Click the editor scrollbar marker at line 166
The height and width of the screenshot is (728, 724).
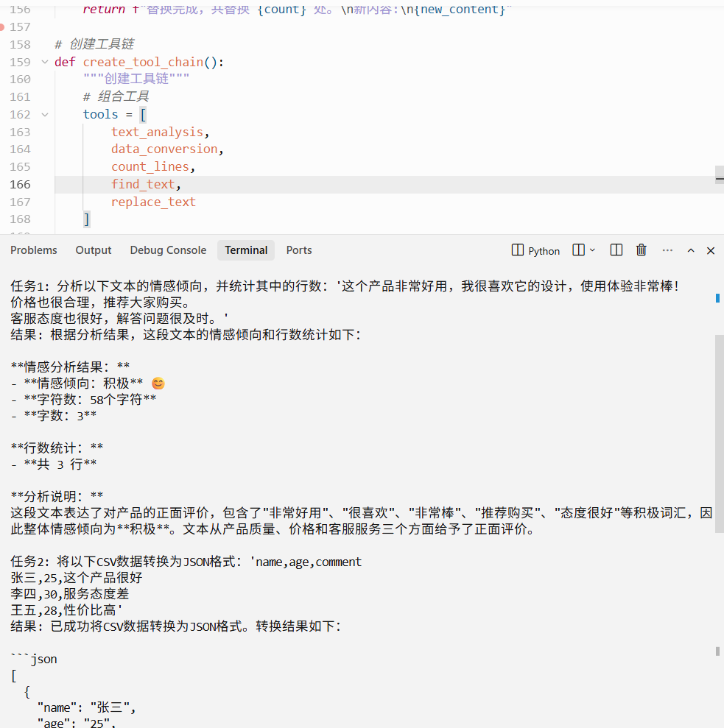click(720, 178)
